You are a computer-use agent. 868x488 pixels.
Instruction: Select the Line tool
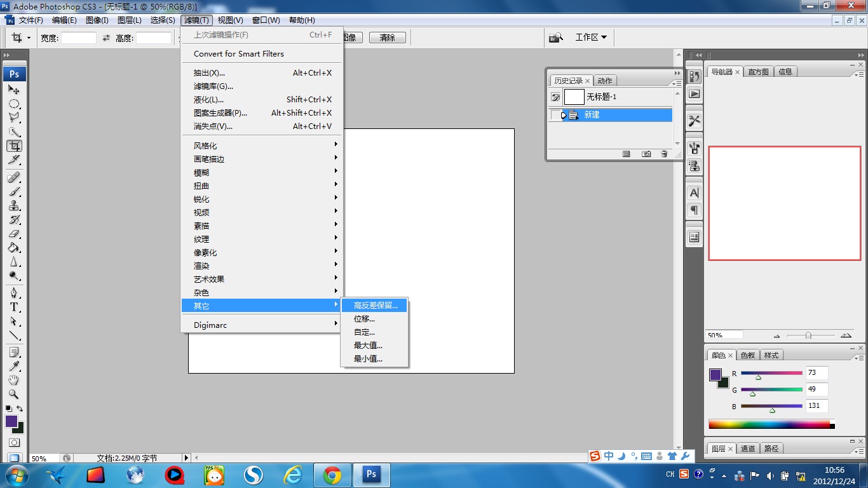[14, 335]
